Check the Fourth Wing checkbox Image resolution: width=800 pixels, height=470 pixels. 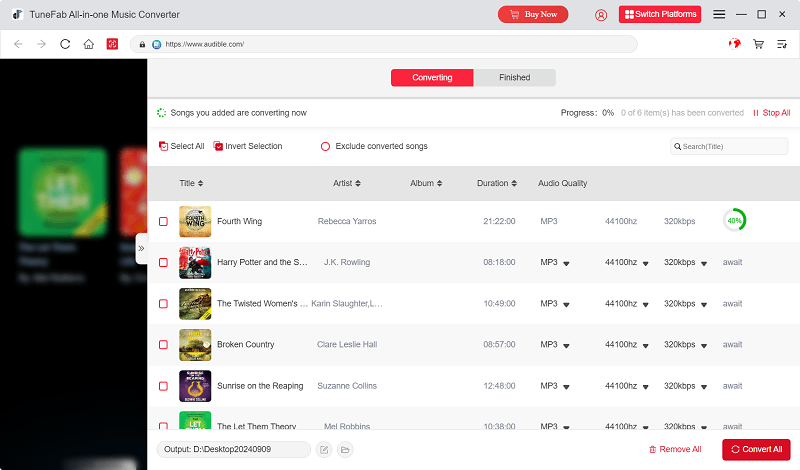pyautogui.click(x=163, y=221)
